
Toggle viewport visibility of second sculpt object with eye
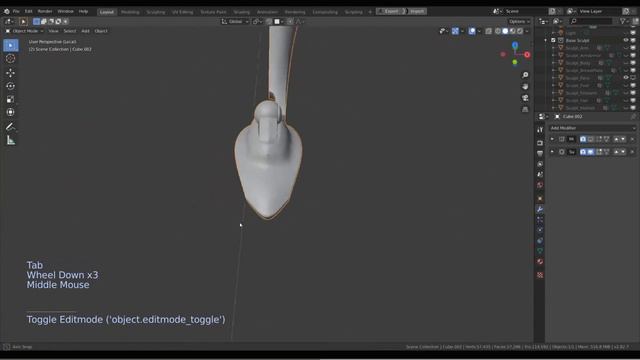[626, 56]
